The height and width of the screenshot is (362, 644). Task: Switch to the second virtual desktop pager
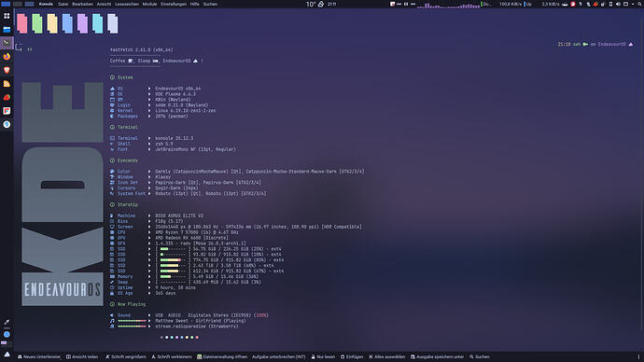(x=17, y=4)
